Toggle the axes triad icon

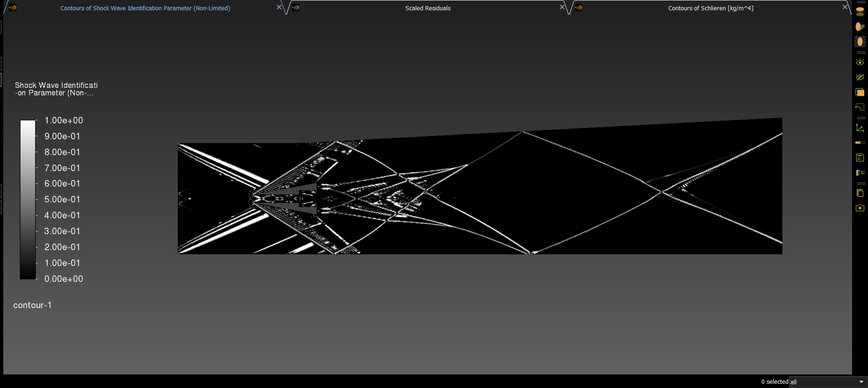(860, 128)
